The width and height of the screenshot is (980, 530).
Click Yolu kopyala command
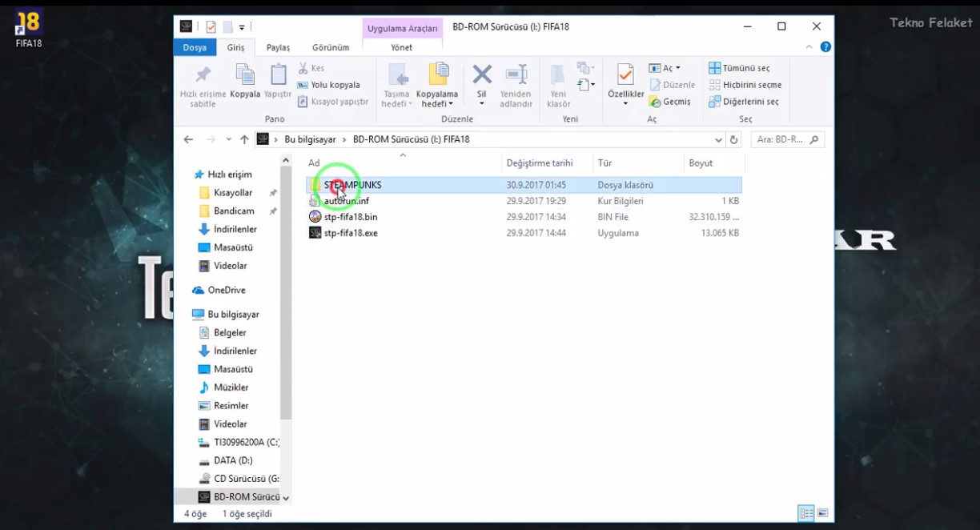pos(328,85)
